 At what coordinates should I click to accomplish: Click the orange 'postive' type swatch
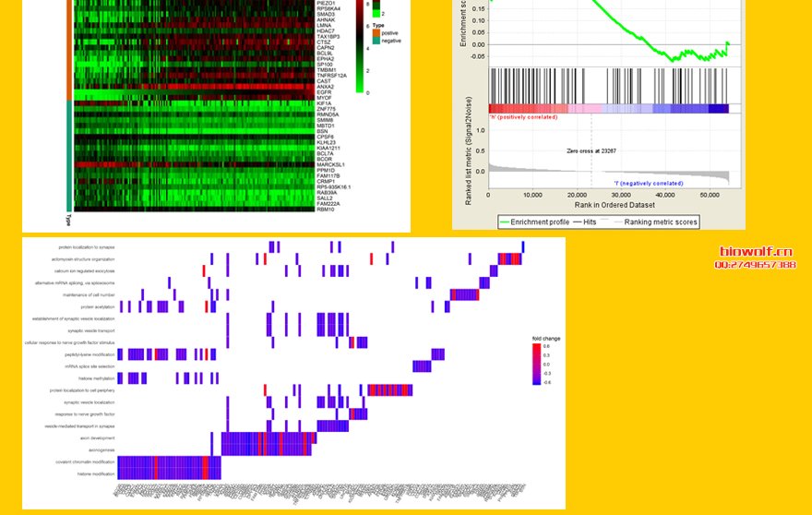coord(376,33)
